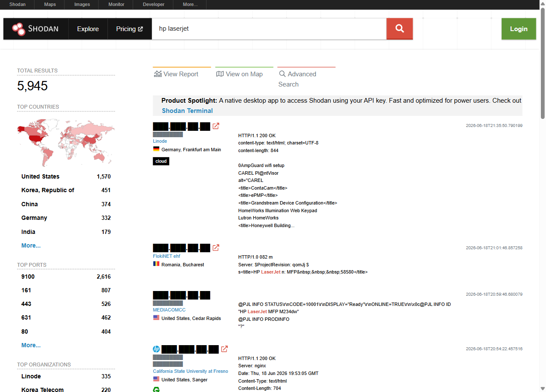The height and width of the screenshot is (392, 546).
Task: Expand the More... top bar menu
Action: pyautogui.click(x=190, y=5)
